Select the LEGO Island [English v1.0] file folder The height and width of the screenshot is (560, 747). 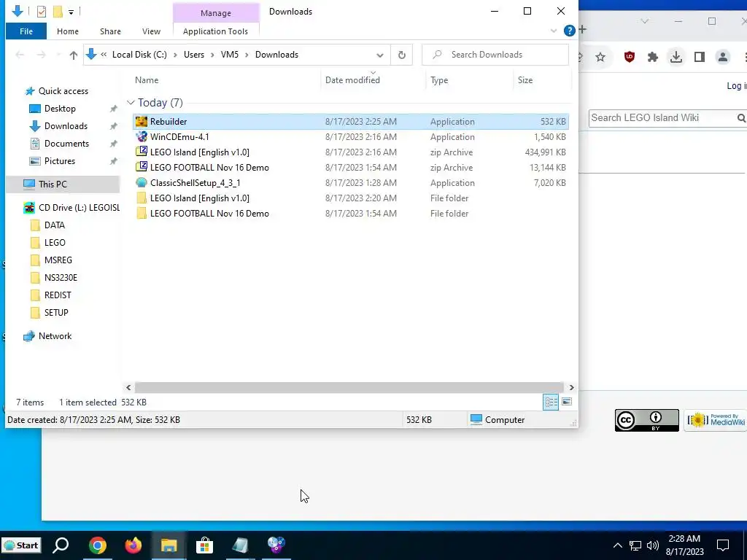350,198
